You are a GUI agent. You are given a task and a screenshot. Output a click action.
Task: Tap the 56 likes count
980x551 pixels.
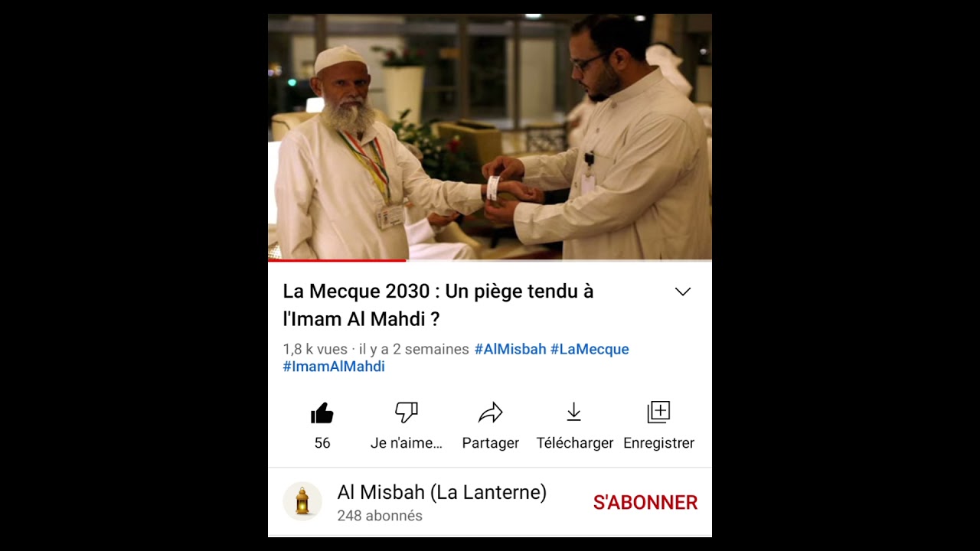pyautogui.click(x=322, y=443)
